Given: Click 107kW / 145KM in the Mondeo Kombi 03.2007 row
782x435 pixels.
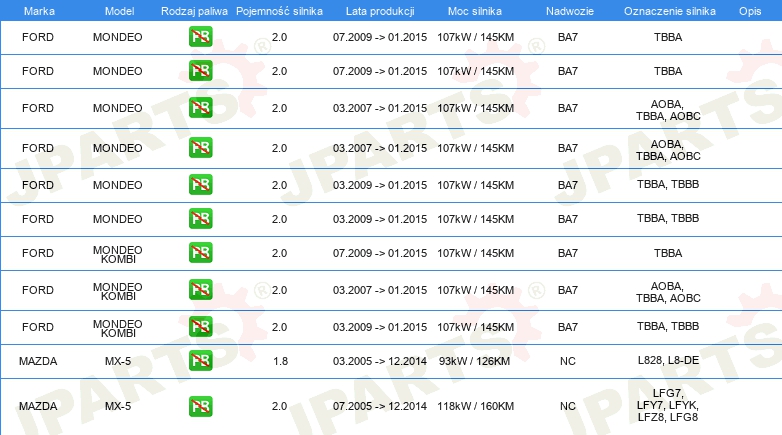Looking at the screenshot, I should (475, 290).
